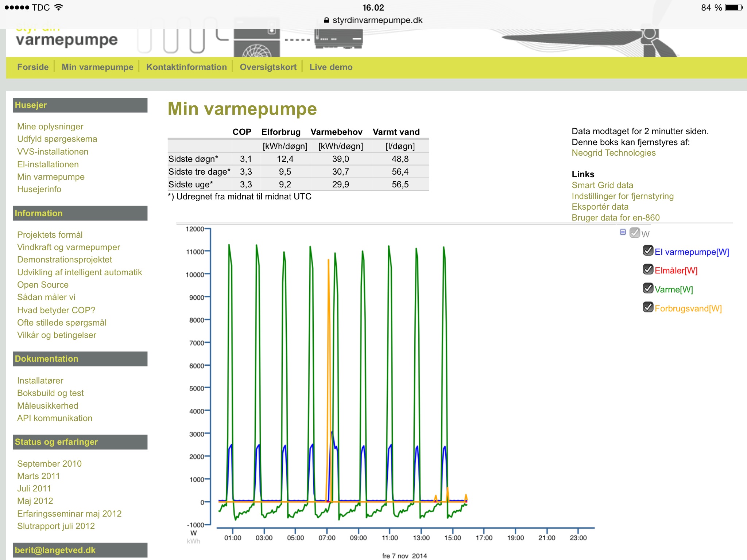
Task: Open Indstillinger for fjernstyring link
Action: click(623, 196)
